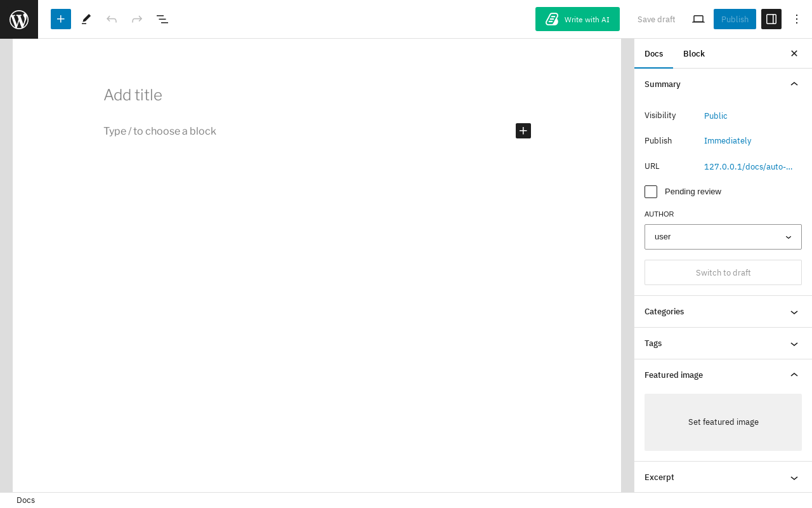Open the Document Overview list icon
Image resolution: width=812 pixels, height=508 pixels.
pyautogui.click(x=162, y=19)
